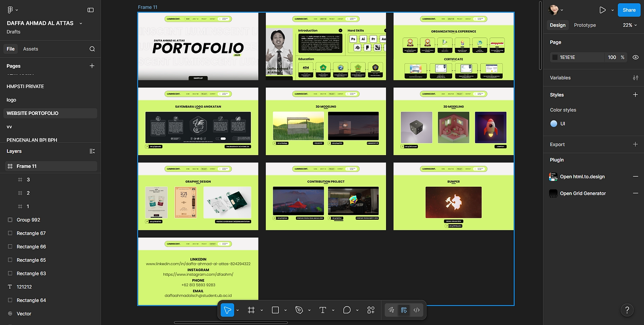The width and height of the screenshot is (644, 325).
Task: Click the Frame 11 canvas label
Action: (x=148, y=7)
